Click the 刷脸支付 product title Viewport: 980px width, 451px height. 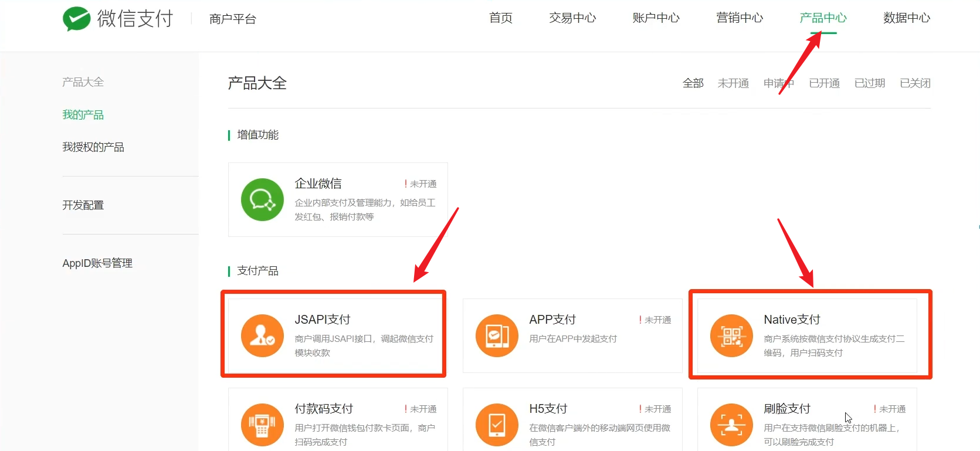coord(787,409)
